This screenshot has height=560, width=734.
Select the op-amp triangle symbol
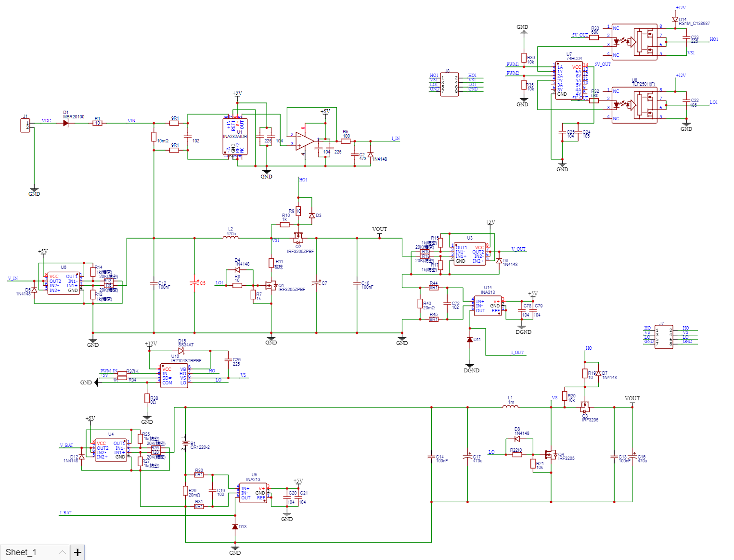click(305, 141)
